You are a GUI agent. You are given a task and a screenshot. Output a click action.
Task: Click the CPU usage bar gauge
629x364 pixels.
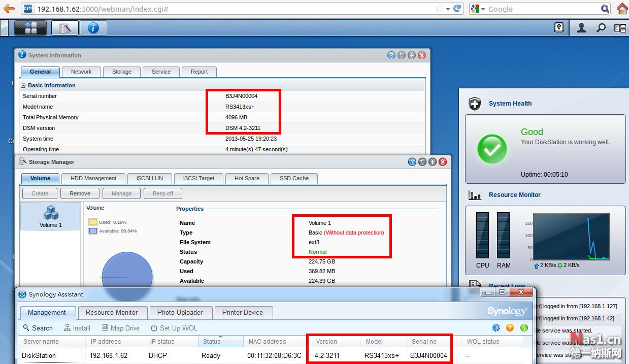click(x=482, y=236)
